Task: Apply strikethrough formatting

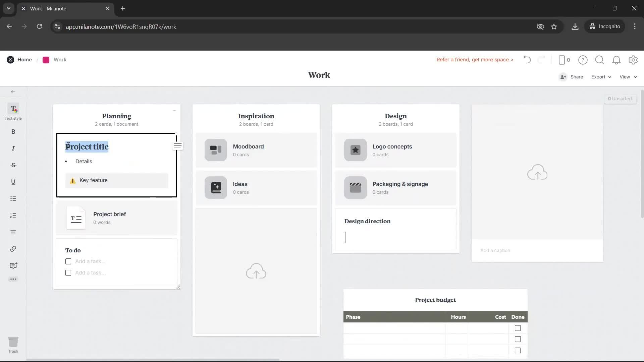Action: (13, 165)
